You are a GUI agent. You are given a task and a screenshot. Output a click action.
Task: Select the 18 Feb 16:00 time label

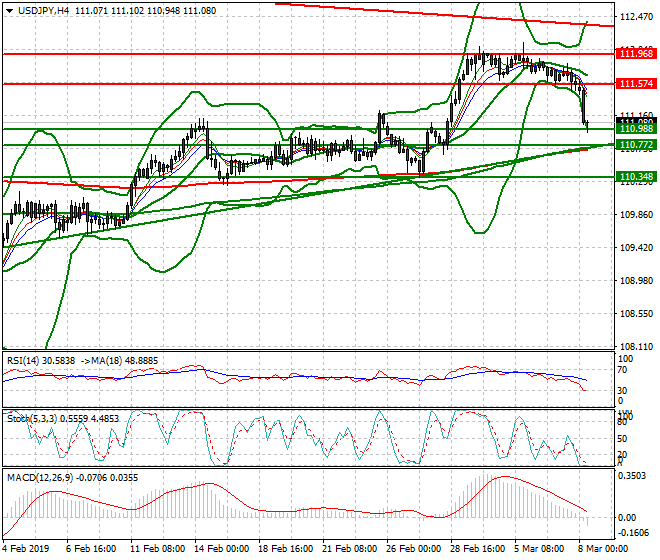tap(285, 549)
